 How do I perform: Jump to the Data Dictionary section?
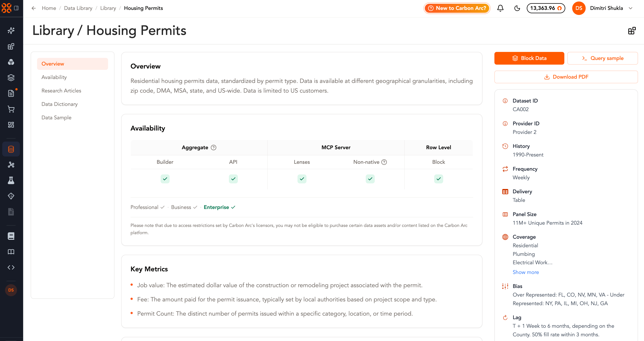tap(59, 104)
